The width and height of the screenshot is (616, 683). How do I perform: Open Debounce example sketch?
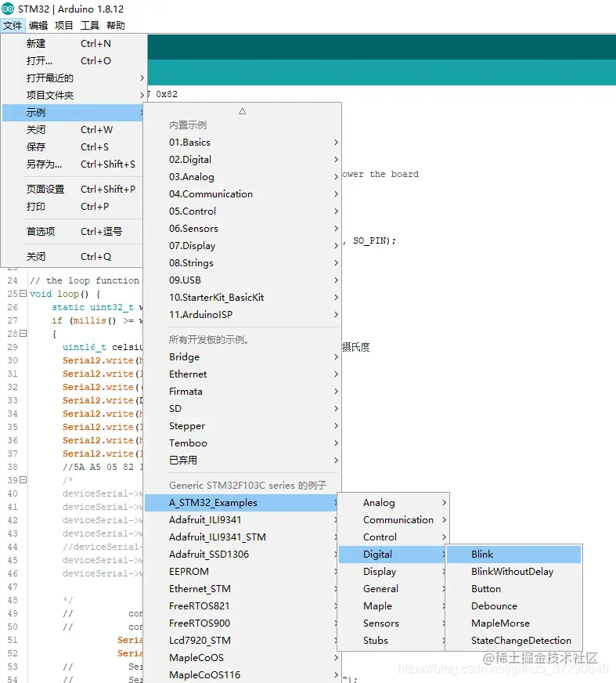pyautogui.click(x=513, y=606)
